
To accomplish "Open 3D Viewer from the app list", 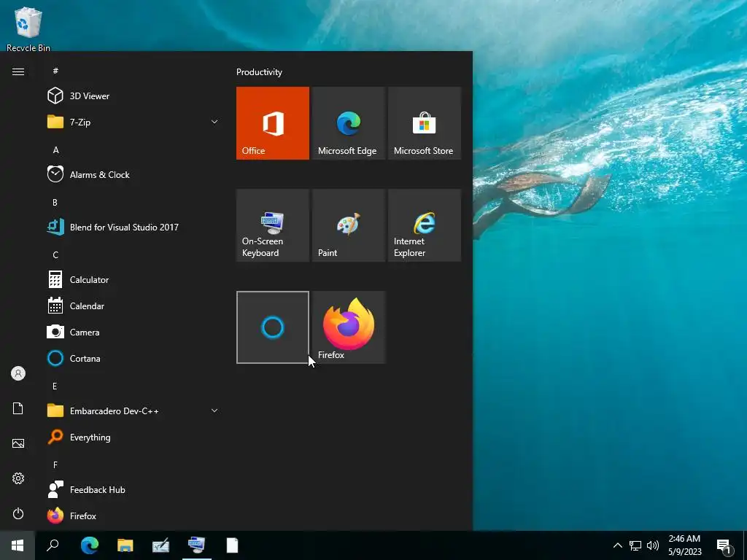I will coord(133,96).
